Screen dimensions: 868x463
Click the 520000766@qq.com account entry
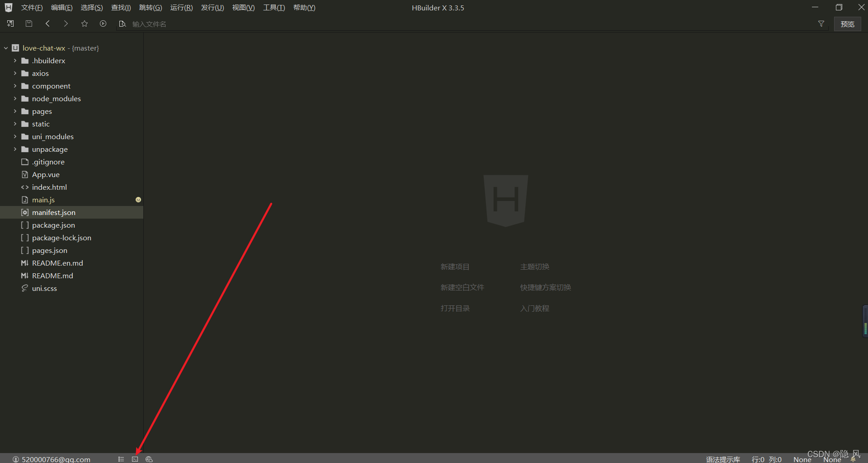56,459
